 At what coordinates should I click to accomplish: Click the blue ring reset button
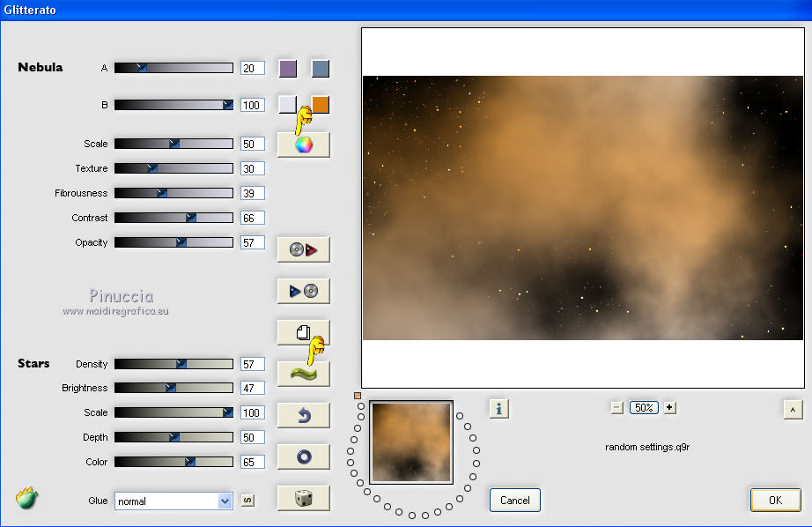[x=304, y=456]
